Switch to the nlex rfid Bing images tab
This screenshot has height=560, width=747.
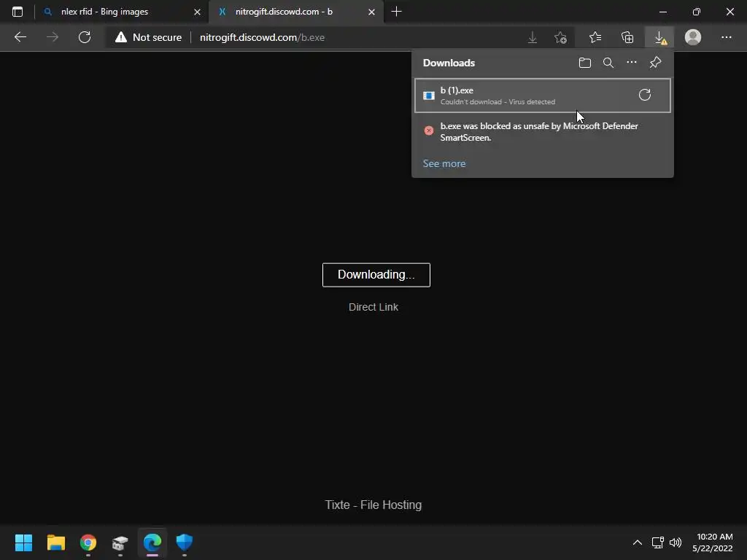click(x=122, y=12)
